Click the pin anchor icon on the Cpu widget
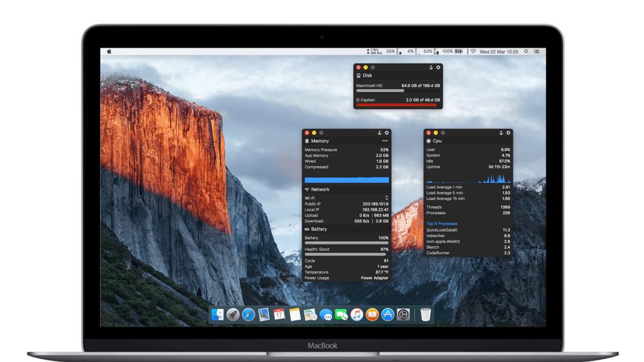644x362 pixels. coord(501,133)
